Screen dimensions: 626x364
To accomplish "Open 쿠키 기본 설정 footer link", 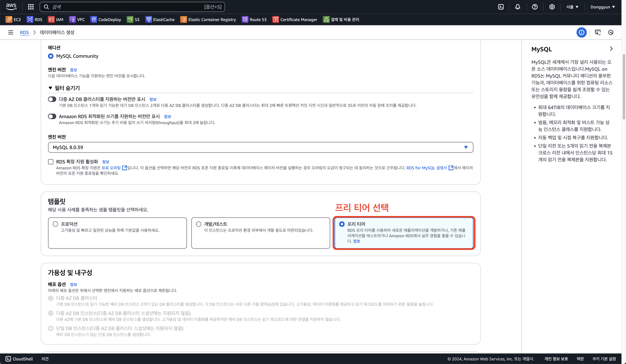I will click(604, 359).
